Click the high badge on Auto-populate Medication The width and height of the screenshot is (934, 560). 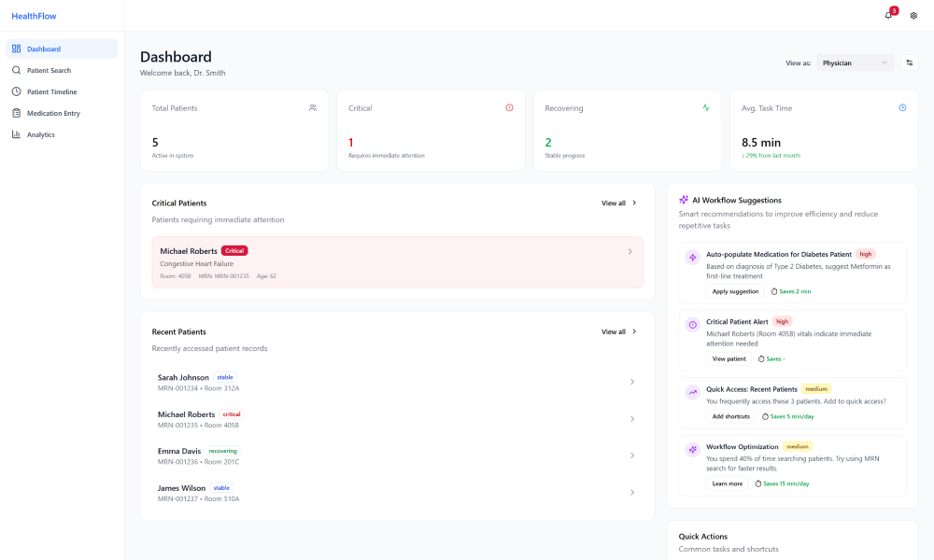[x=866, y=254]
